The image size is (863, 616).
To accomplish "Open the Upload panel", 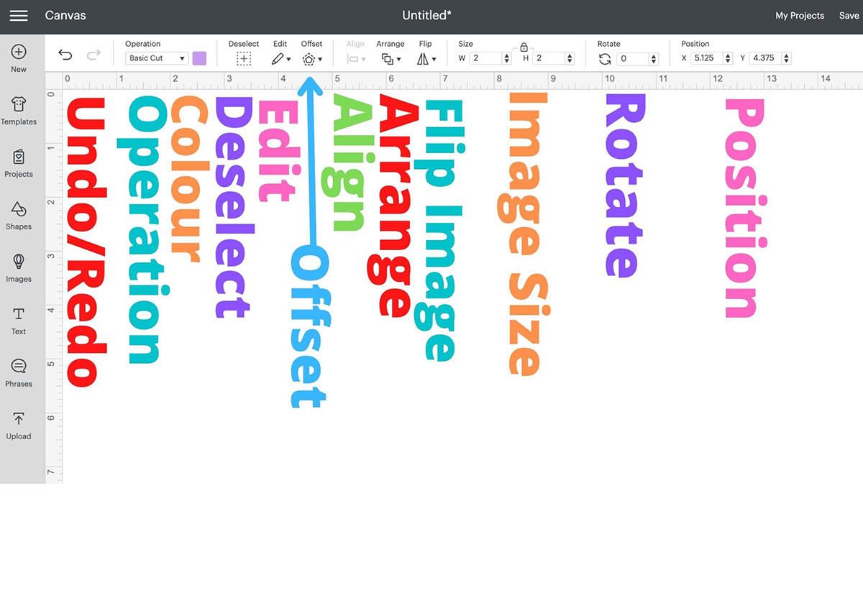I will (x=19, y=426).
